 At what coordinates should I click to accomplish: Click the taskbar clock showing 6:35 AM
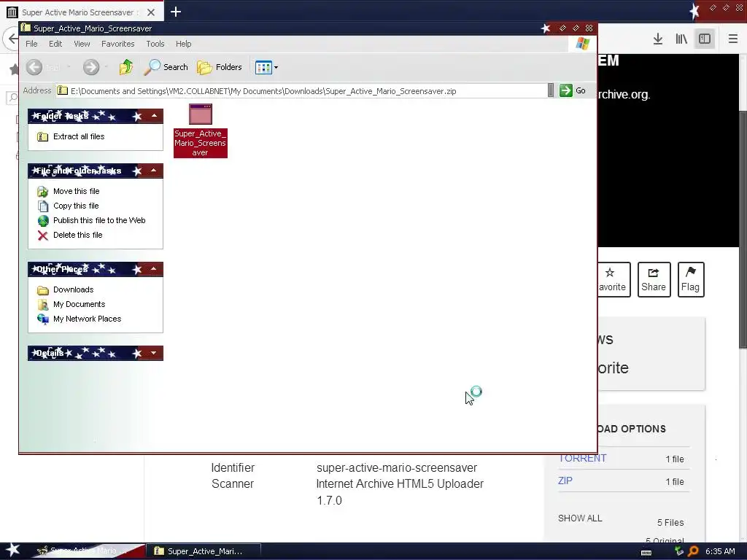[x=720, y=551]
